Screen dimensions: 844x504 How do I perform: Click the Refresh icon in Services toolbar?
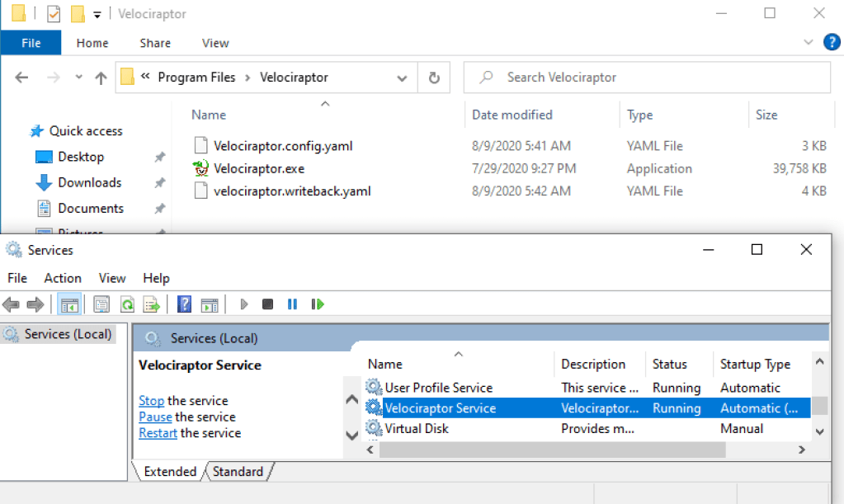[x=127, y=304]
